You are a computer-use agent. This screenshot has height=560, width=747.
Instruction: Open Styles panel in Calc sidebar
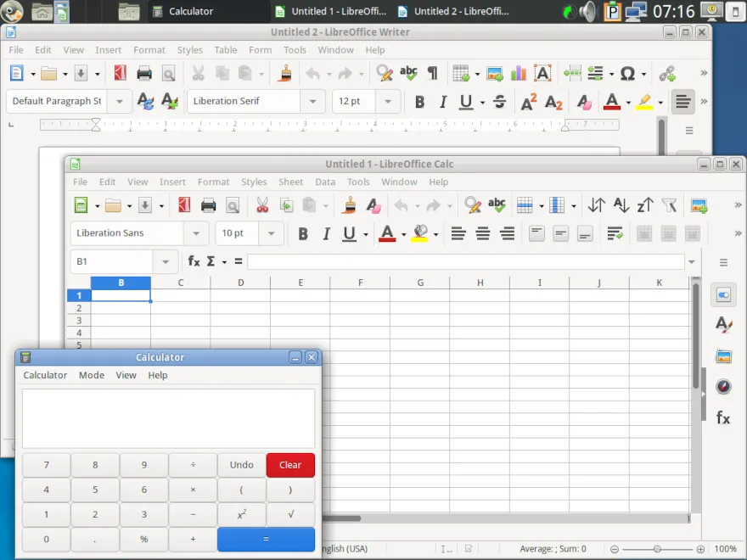pyautogui.click(x=723, y=325)
